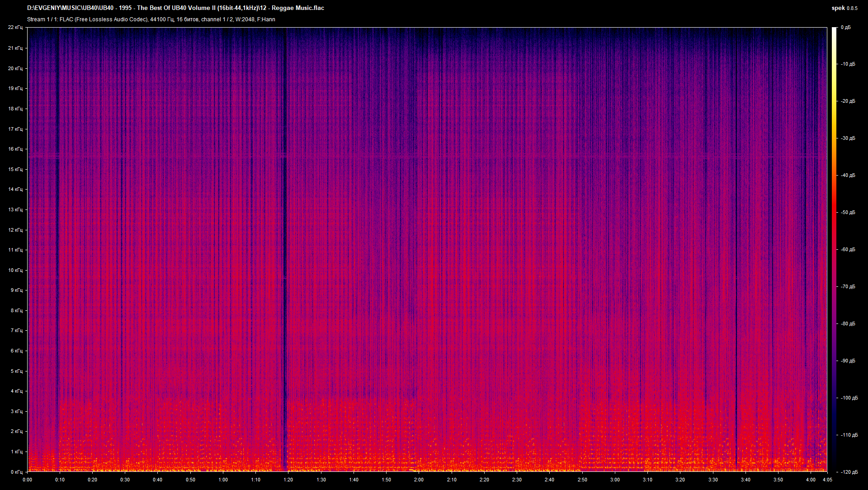The image size is (868, 490).
Task: Click the 12 кГц frequency axis label
Action: point(15,230)
